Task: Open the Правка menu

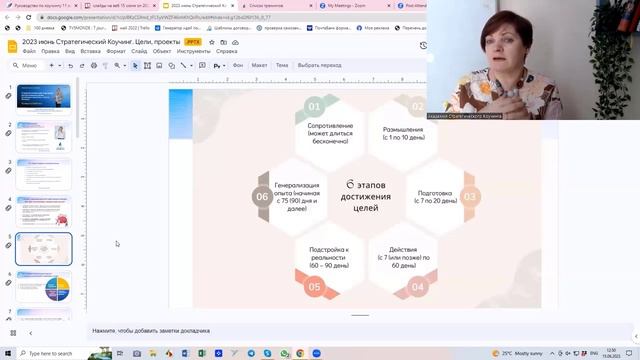Action: pos(50,51)
